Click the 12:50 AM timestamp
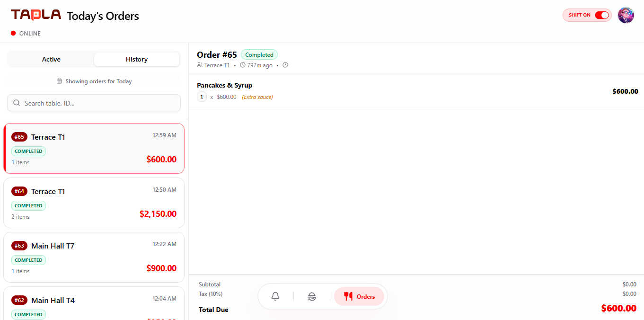This screenshot has width=644, height=320. pyautogui.click(x=164, y=190)
